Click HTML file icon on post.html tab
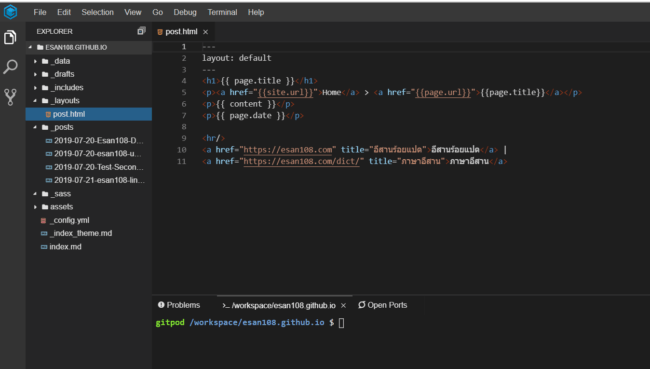The width and height of the screenshot is (650, 369). (x=160, y=32)
